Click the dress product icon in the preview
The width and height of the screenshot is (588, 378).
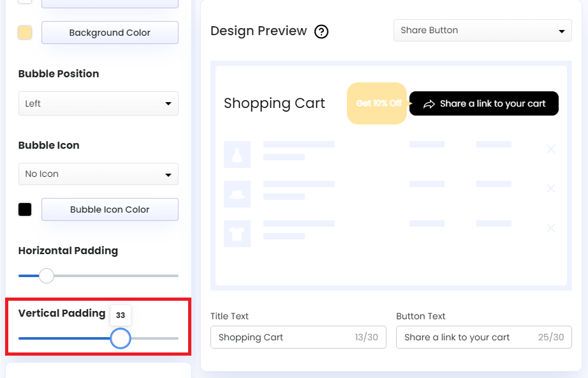pos(237,154)
